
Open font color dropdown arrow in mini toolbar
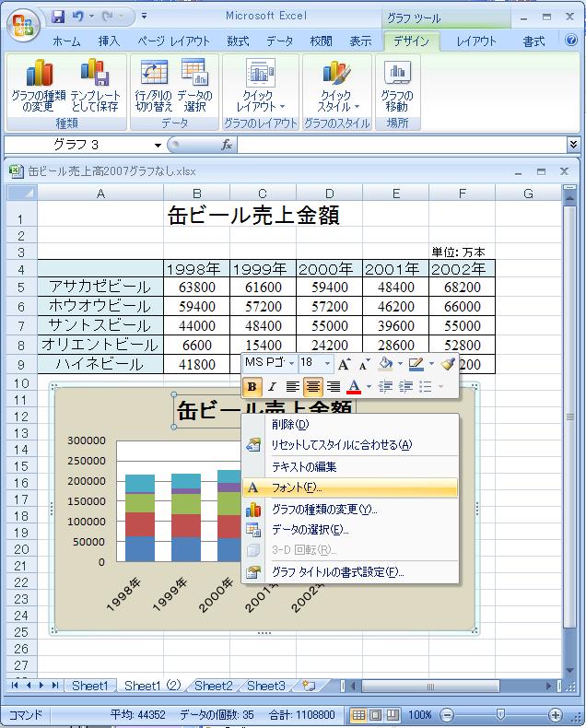pos(369,386)
